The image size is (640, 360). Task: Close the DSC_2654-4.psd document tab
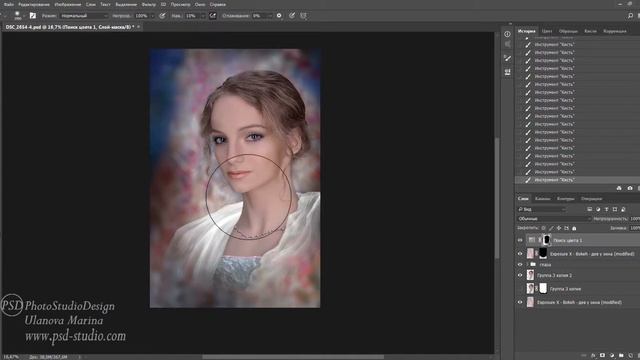(x=138, y=27)
